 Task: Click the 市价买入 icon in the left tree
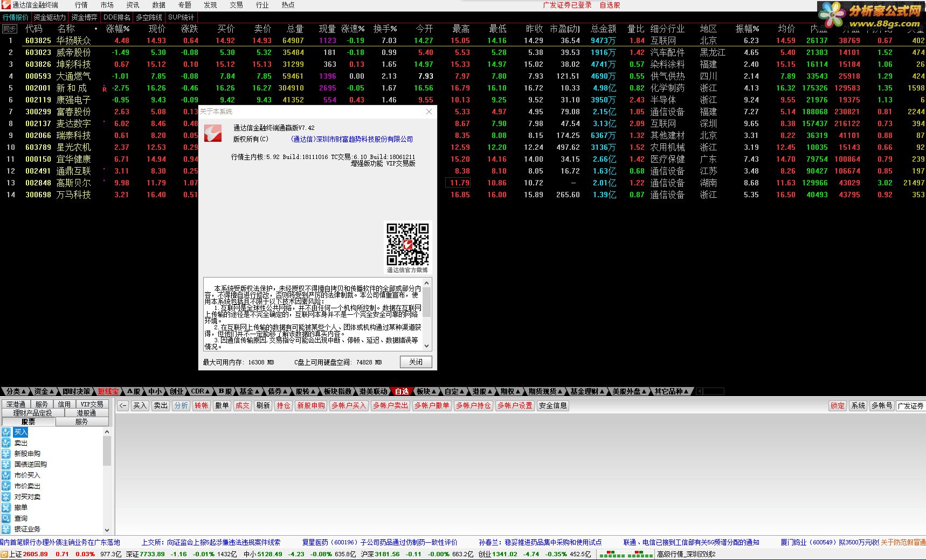click(6, 475)
